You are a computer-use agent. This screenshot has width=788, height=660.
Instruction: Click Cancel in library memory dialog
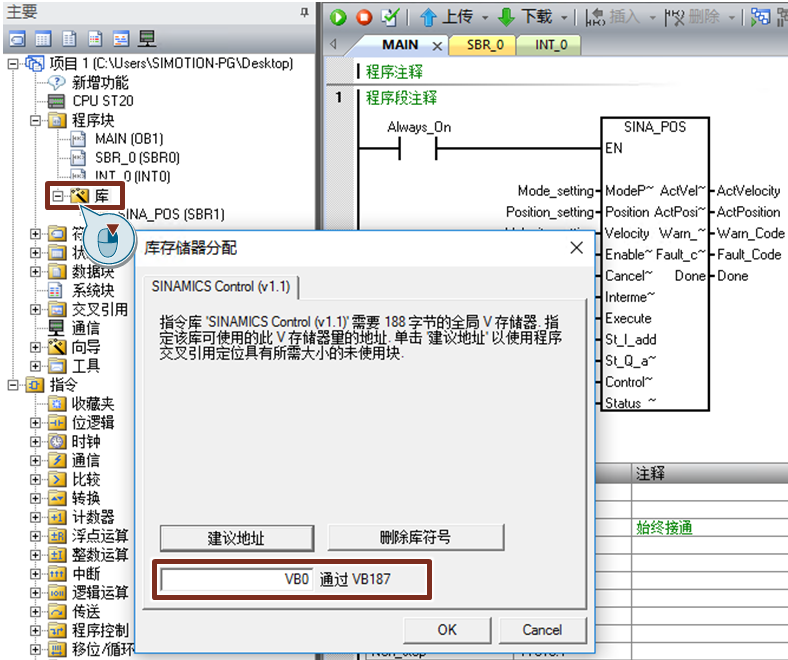pos(542,630)
